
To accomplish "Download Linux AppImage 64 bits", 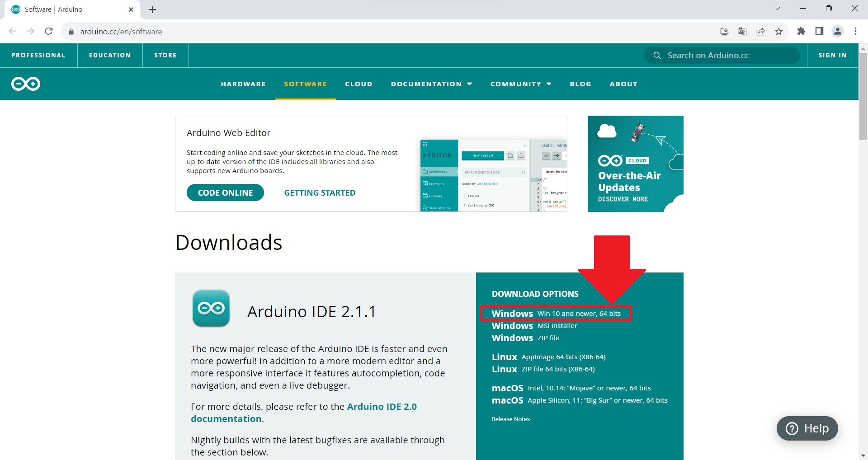I will tap(549, 357).
